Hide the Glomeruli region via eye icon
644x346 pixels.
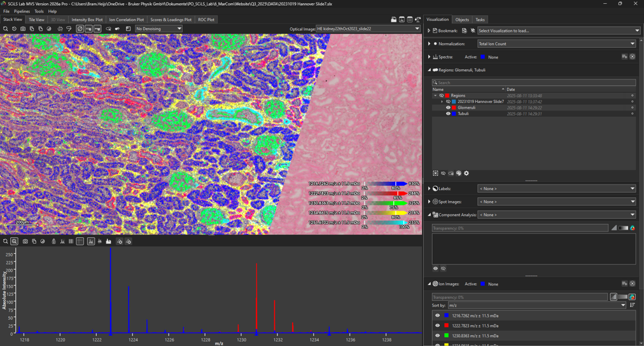(x=448, y=107)
